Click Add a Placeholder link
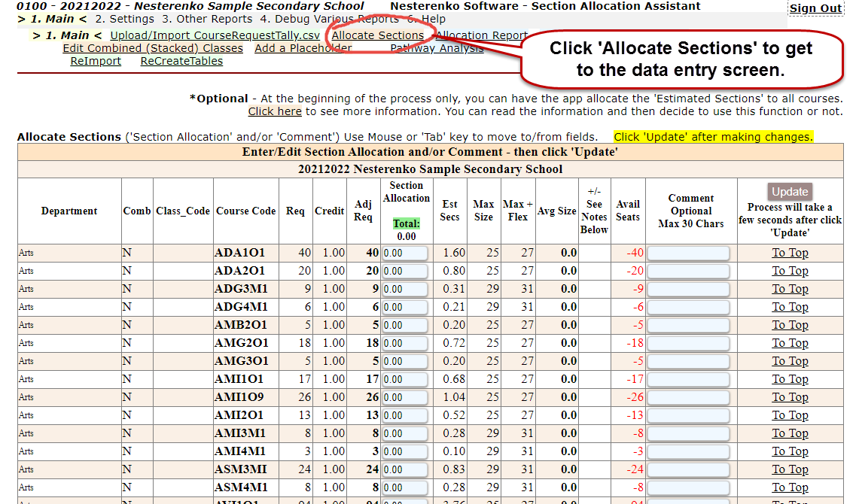This screenshot has height=504, width=859. (x=303, y=48)
